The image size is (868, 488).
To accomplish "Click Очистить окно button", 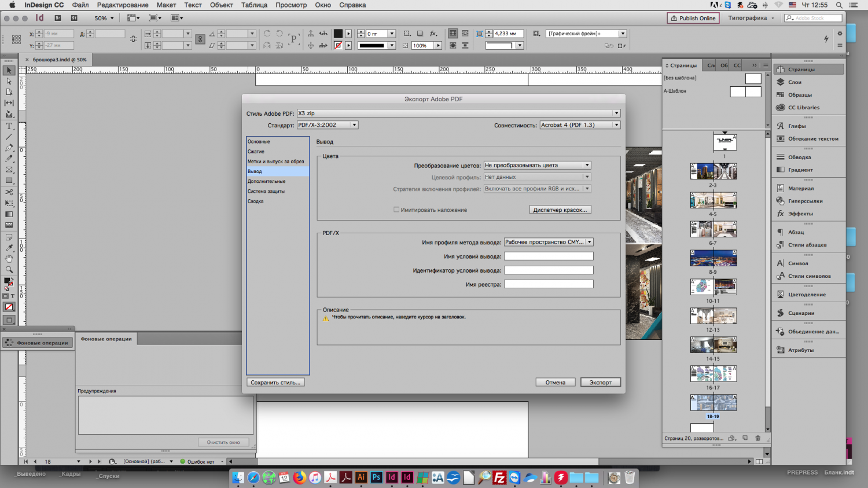I will 223,442.
